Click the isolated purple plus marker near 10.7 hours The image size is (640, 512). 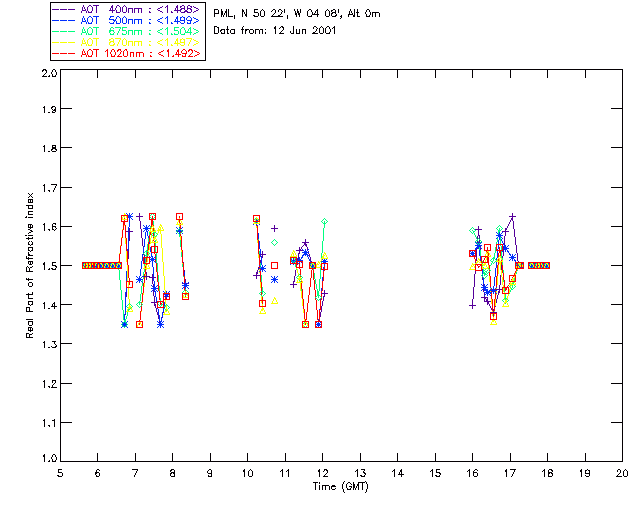(x=275, y=228)
